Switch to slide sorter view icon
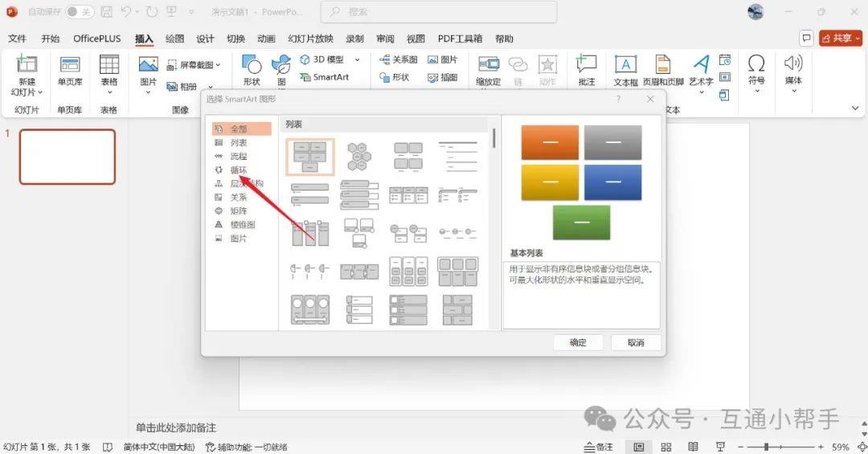868x454 pixels. pyautogui.click(x=665, y=447)
